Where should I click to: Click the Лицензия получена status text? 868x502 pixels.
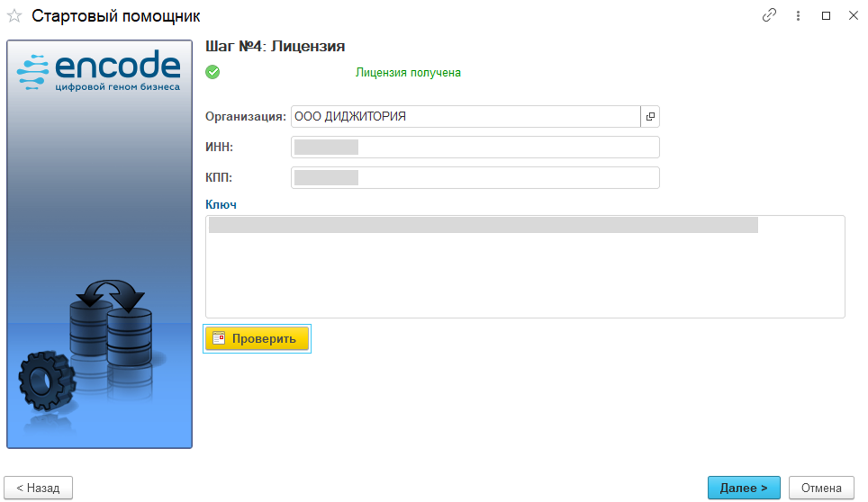point(408,72)
